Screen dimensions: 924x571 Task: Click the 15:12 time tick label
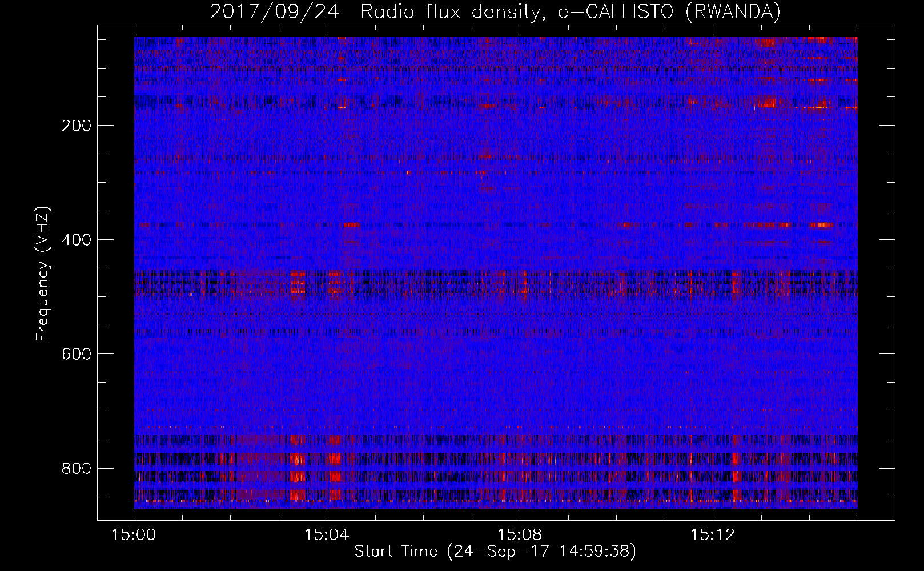coord(713,535)
